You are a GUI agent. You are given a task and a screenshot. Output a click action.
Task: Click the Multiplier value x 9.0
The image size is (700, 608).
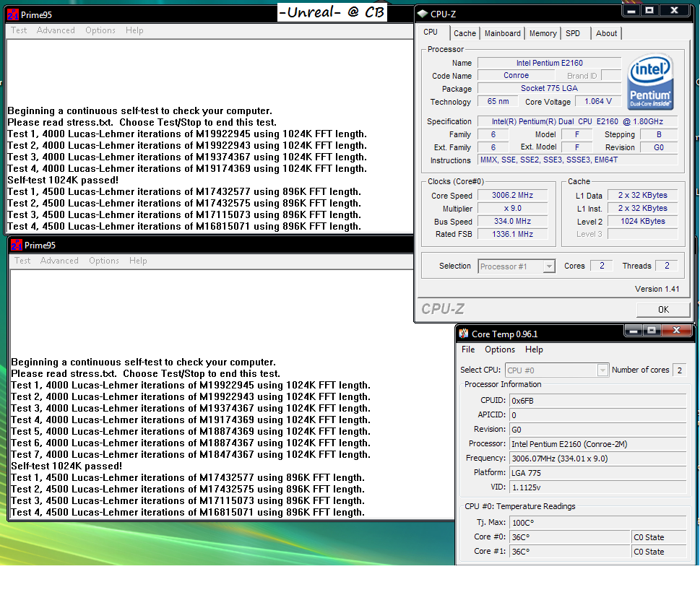(x=512, y=208)
